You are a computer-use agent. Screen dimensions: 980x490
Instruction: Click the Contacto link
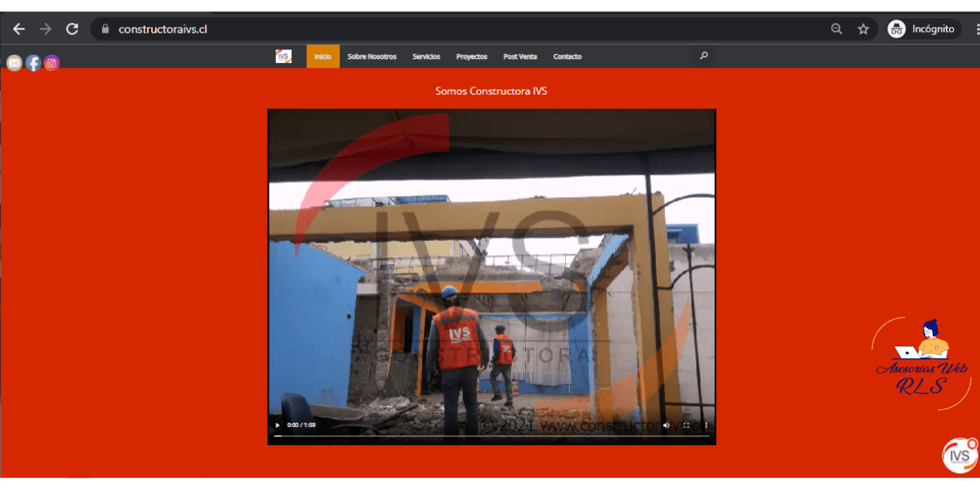point(567,56)
